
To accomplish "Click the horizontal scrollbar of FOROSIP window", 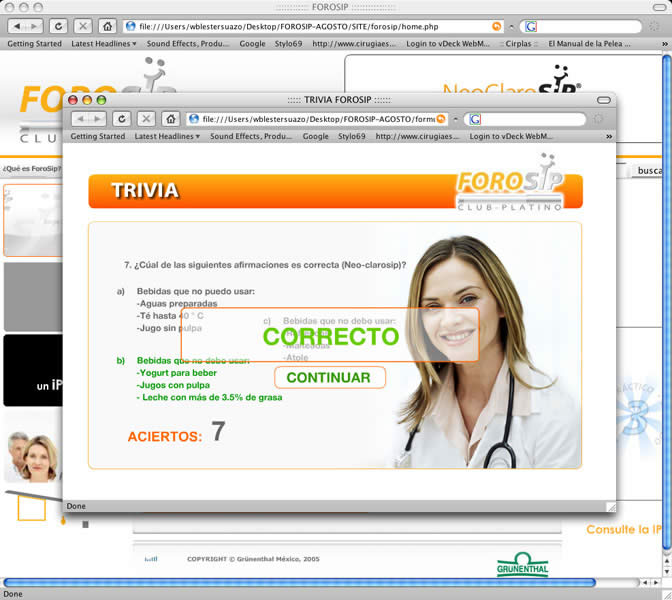I will tap(300, 582).
